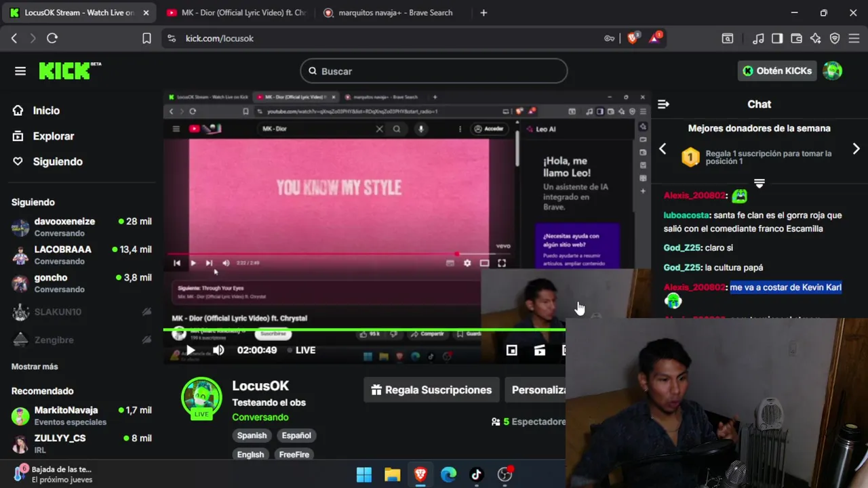Open saved passwords key icon

[x=609, y=39]
